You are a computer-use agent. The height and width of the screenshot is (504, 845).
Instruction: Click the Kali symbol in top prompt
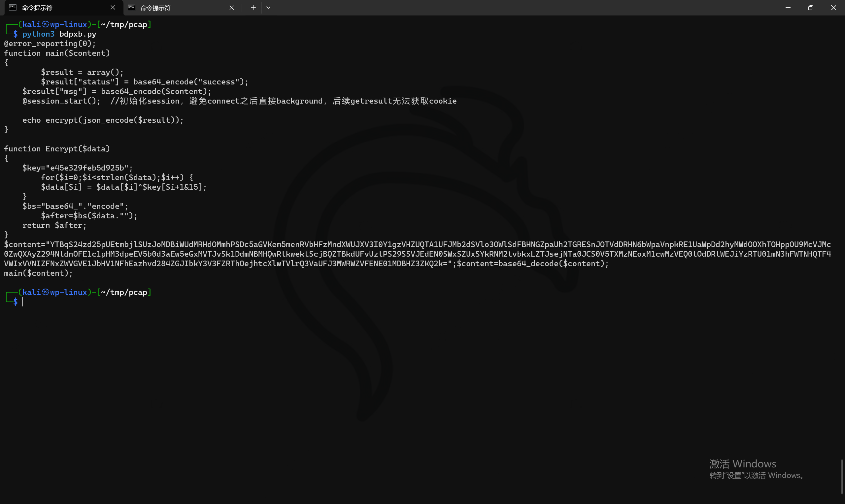coord(45,24)
